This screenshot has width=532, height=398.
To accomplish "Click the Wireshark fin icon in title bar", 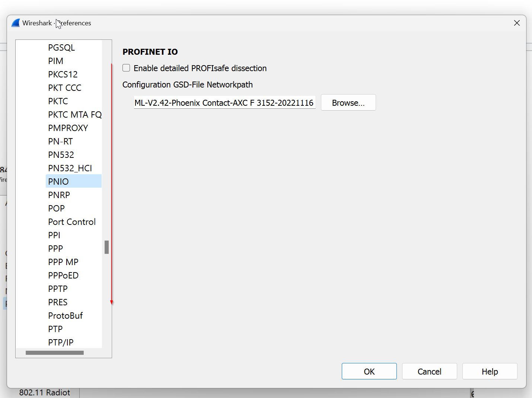I will (16, 23).
